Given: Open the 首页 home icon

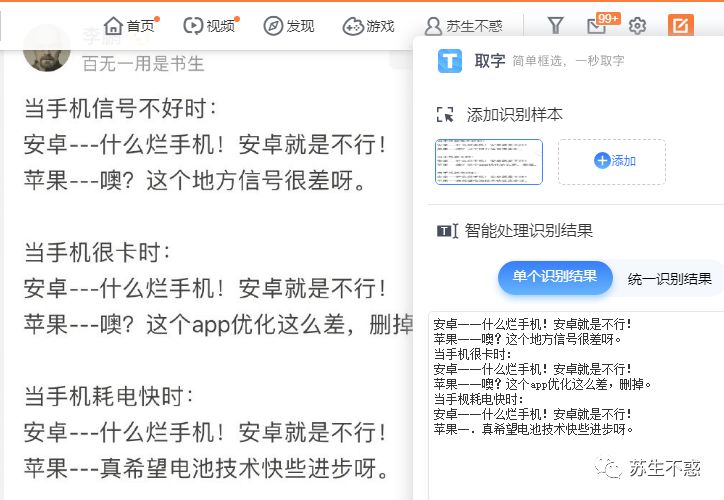Looking at the screenshot, I should tap(113, 26).
